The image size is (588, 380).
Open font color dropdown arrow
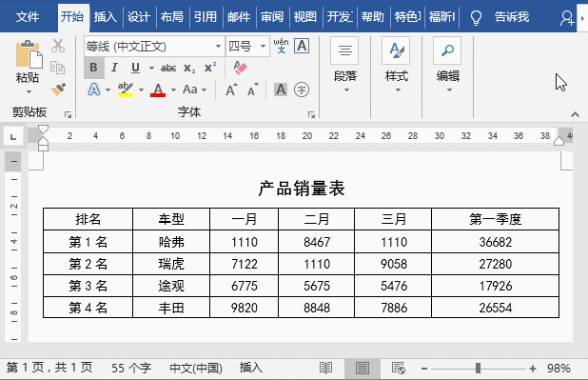point(173,90)
